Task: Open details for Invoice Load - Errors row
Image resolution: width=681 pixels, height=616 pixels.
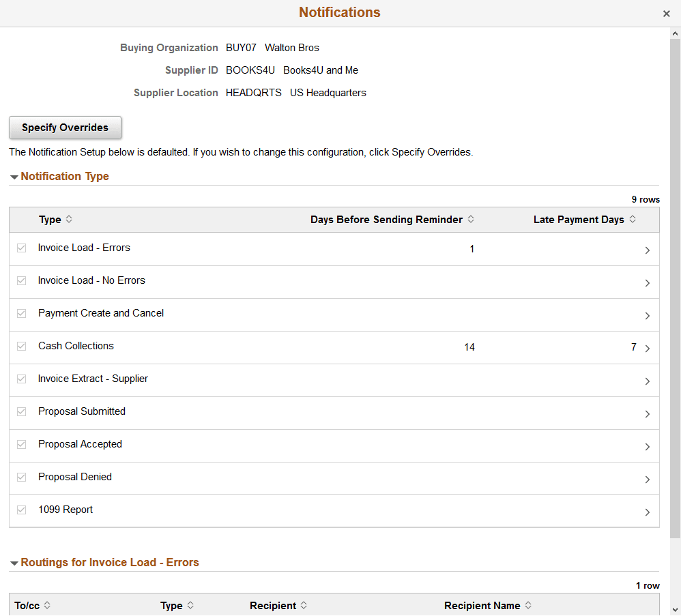Action: (648, 250)
